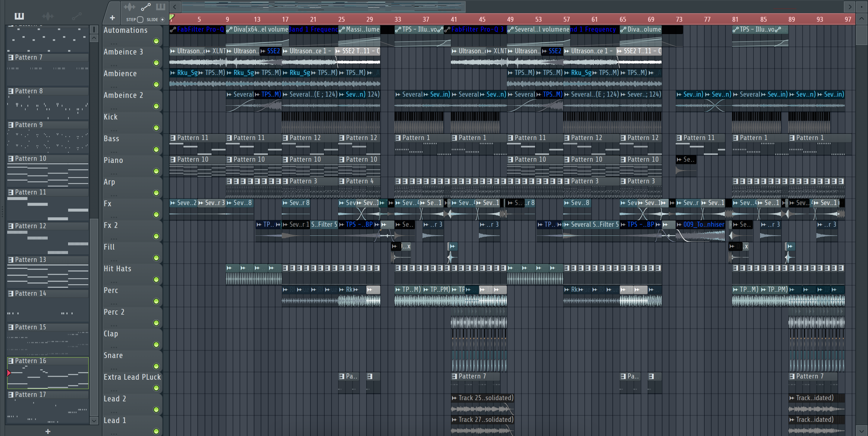This screenshot has height=436, width=868.
Task: Select the Lead 1 track header
Action: (x=132, y=425)
